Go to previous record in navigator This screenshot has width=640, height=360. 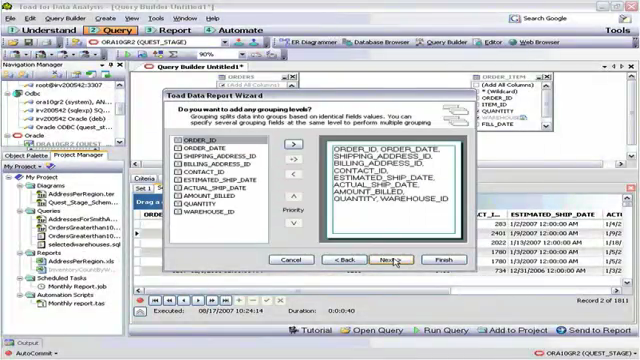point(183,300)
